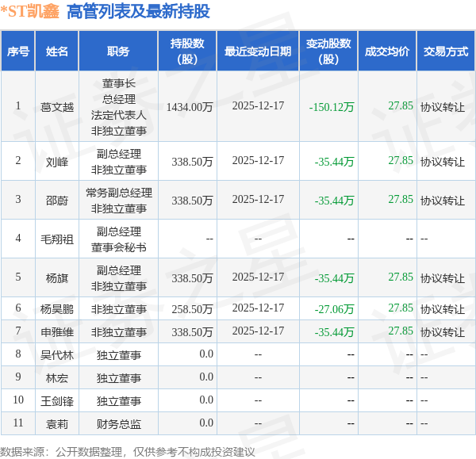Select the name 邵蔚 in row 3
Screen dimensions: 476x459
click(57, 201)
